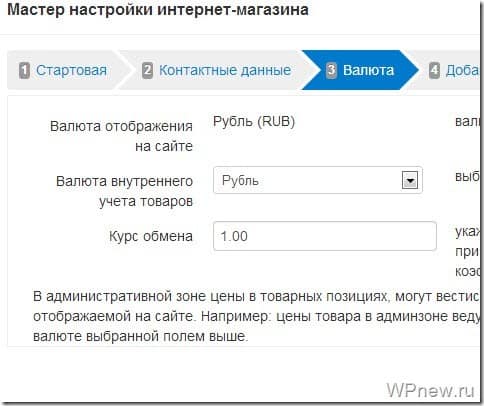
Task: Click the step 2 number badge
Action: (x=147, y=71)
